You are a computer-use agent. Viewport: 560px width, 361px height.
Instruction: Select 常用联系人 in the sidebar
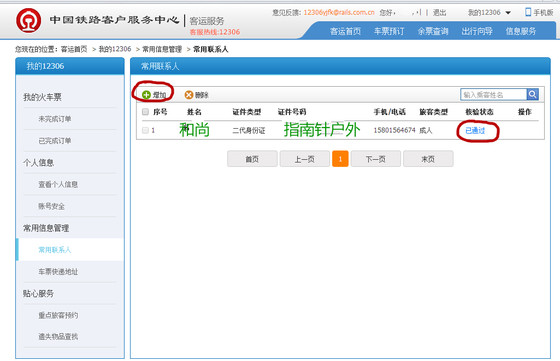click(55, 250)
